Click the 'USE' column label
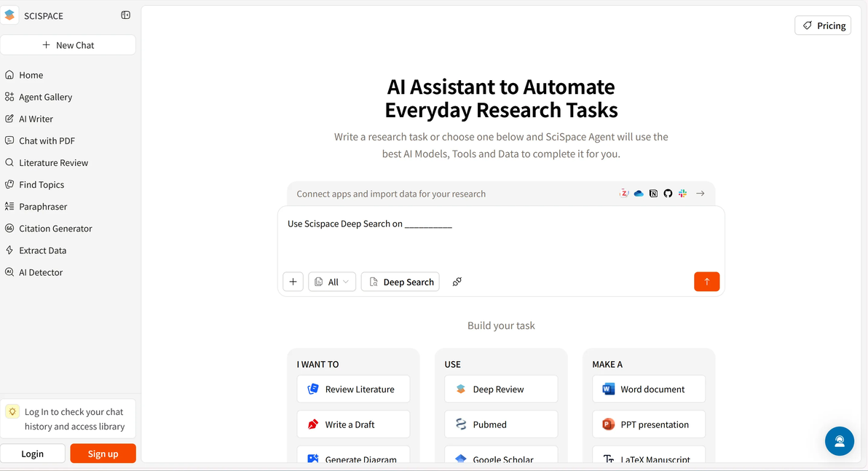Screen dimensions: 868x471 point(452,364)
